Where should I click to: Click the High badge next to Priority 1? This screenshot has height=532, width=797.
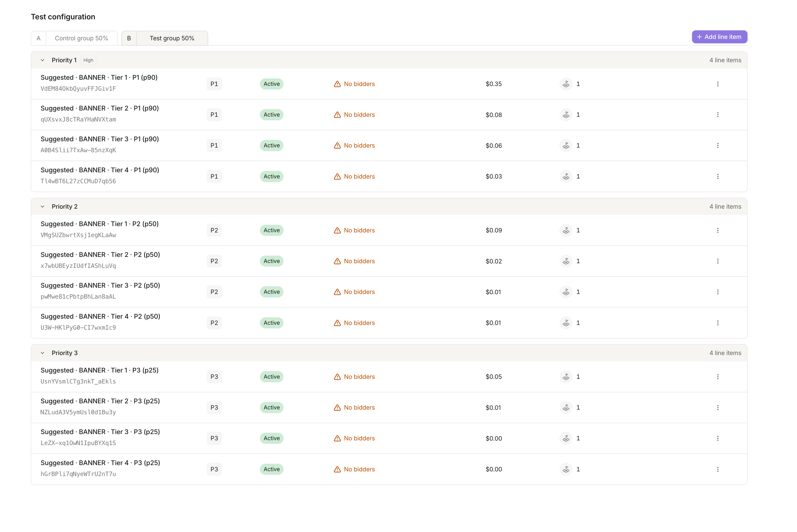coord(88,60)
